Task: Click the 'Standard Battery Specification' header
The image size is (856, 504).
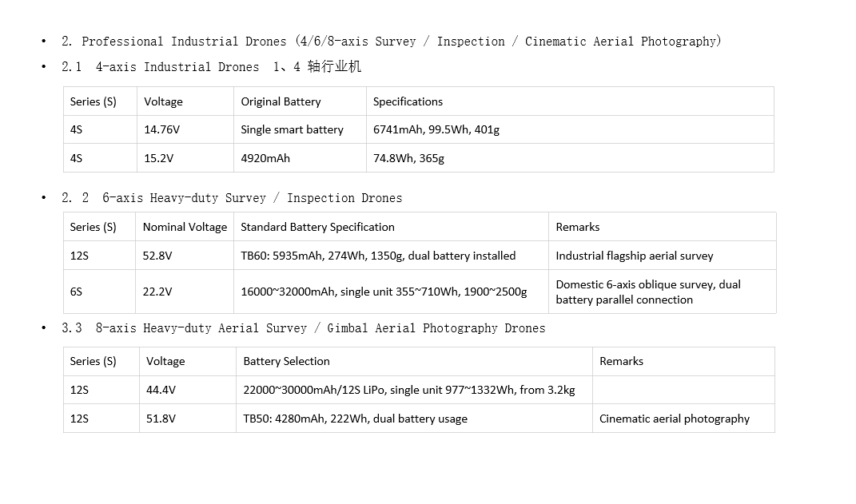Action: [x=391, y=227]
